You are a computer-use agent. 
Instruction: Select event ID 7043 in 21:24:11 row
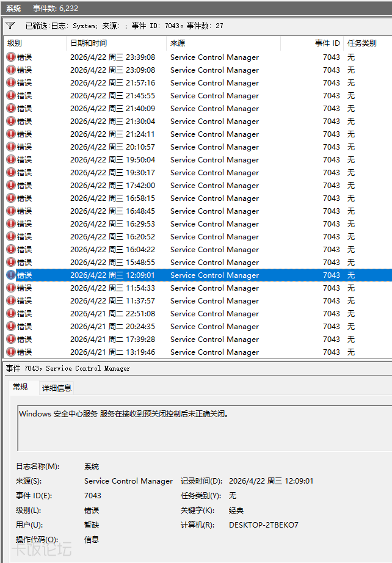pyautogui.click(x=331, y=134)
